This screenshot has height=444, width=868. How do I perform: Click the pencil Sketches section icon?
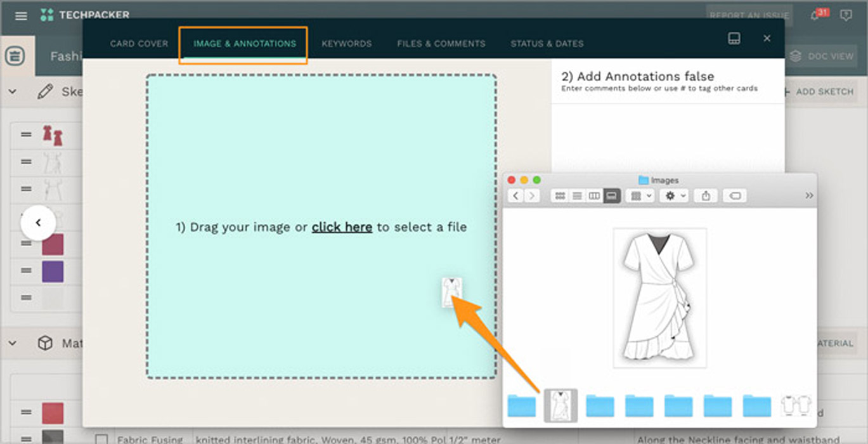point(45,91)
